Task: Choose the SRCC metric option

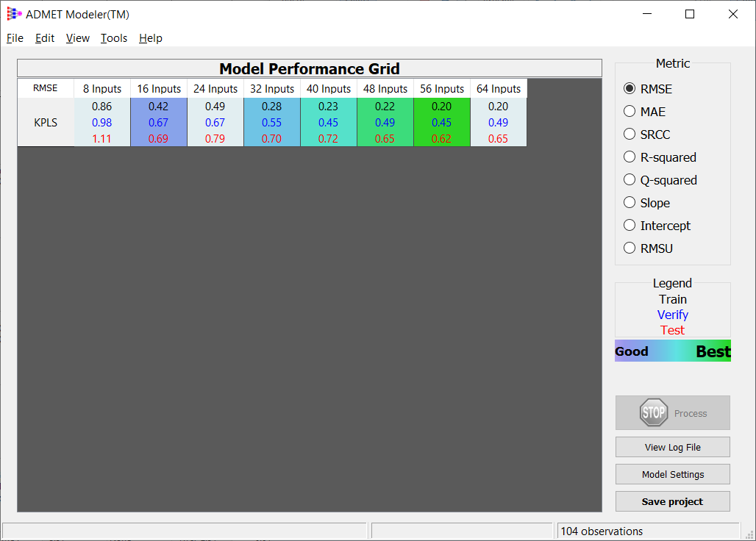Action: point(630,134)
